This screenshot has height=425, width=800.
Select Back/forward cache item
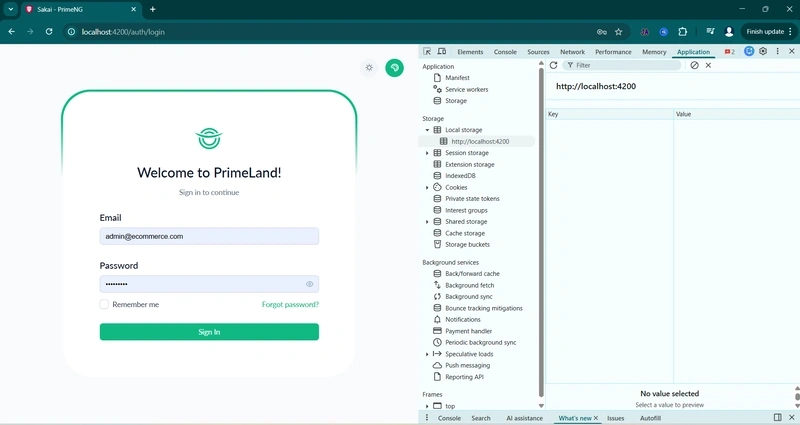point(472,273)
